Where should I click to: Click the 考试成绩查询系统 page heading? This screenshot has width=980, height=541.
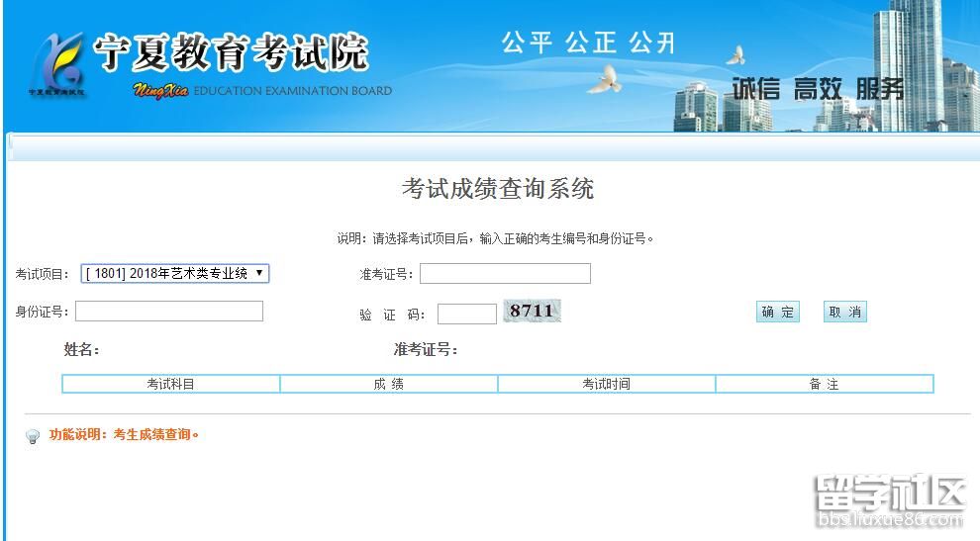click(497, 189)
